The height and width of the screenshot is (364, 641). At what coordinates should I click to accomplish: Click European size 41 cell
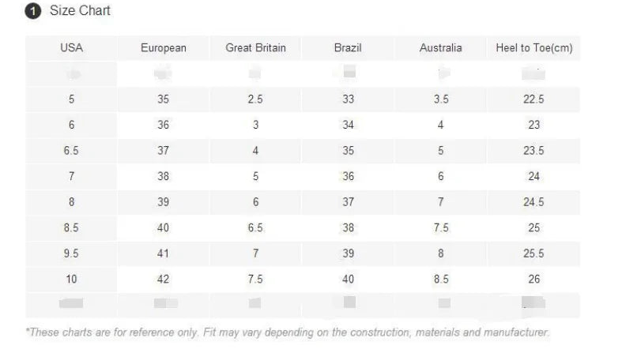tap(164, 254)
